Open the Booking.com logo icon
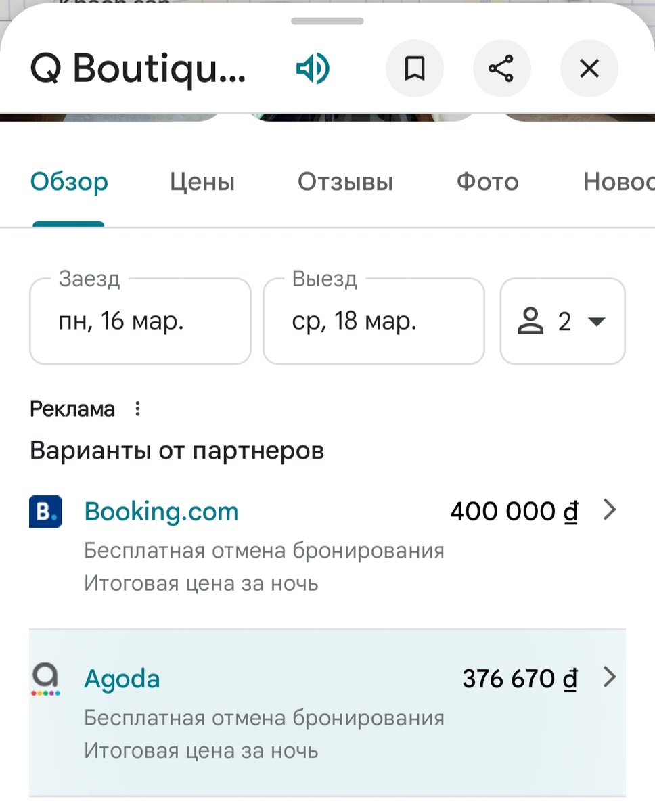 click(45, 512)
